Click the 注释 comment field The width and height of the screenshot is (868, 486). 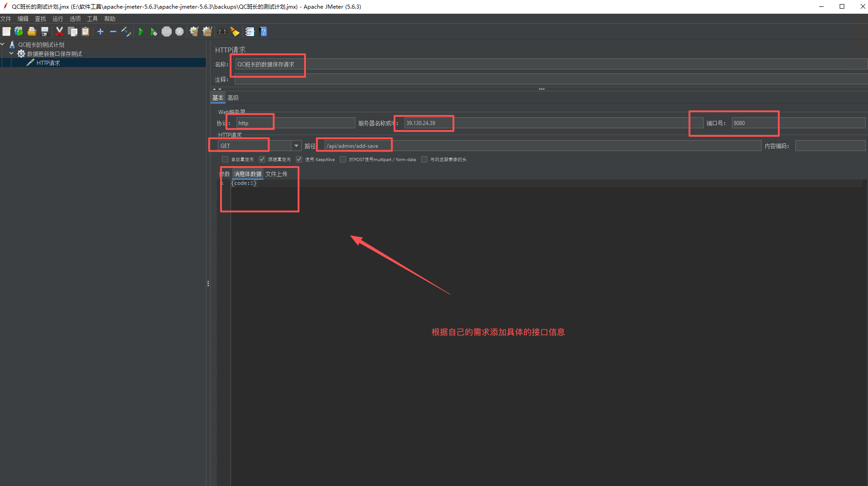551,79
